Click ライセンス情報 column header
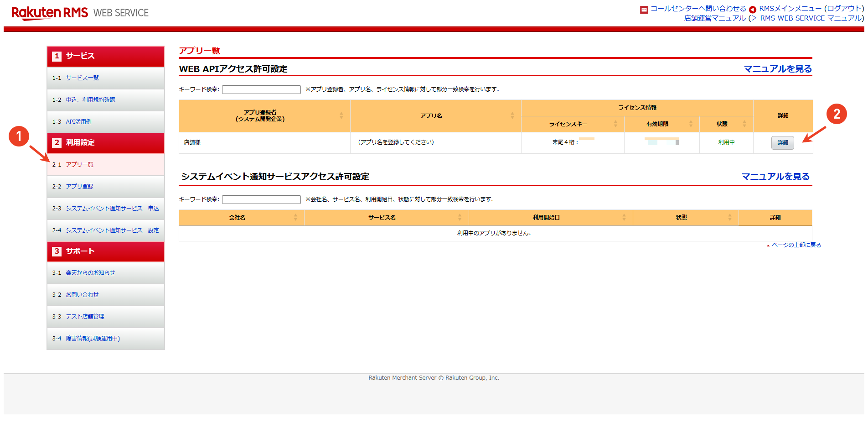This screenshot has width=868, height=434. tap(637, 108)
